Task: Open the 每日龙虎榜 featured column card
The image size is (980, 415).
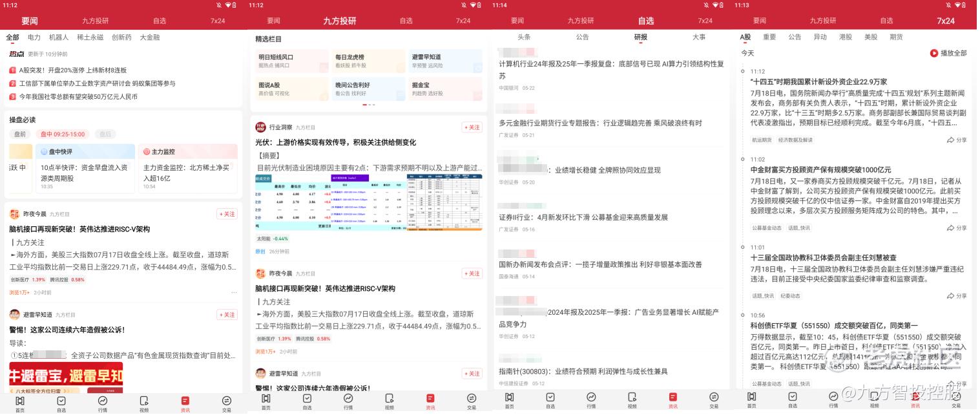Action: click(368, 61)
